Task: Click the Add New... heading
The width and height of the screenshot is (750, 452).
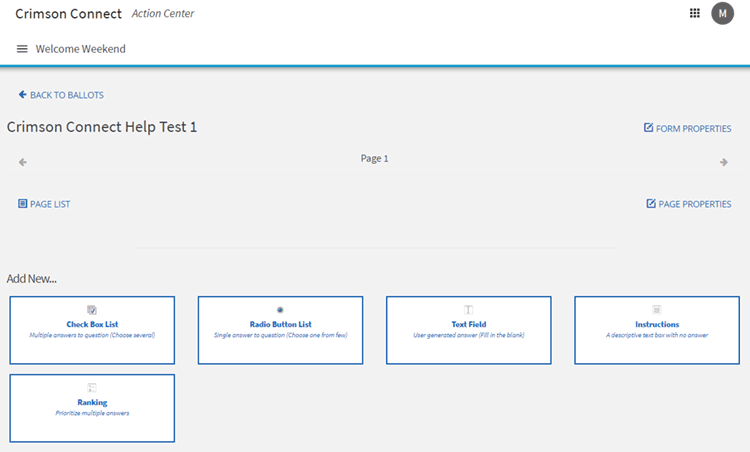Action: (x=32, y=279)
